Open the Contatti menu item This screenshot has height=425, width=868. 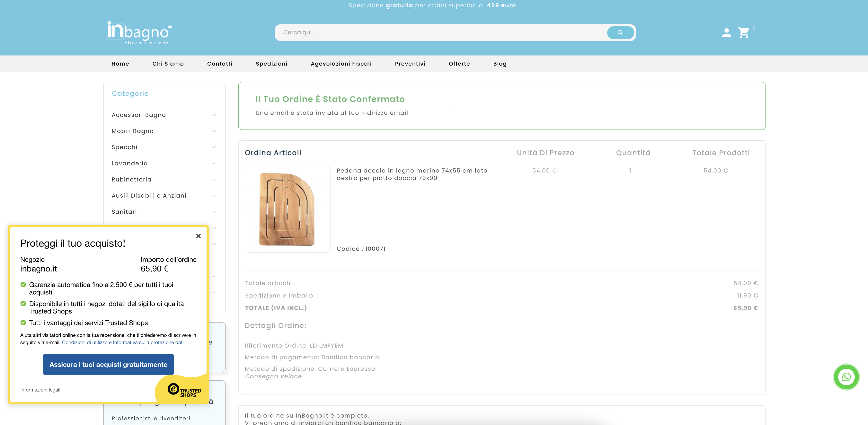(220, 64)
